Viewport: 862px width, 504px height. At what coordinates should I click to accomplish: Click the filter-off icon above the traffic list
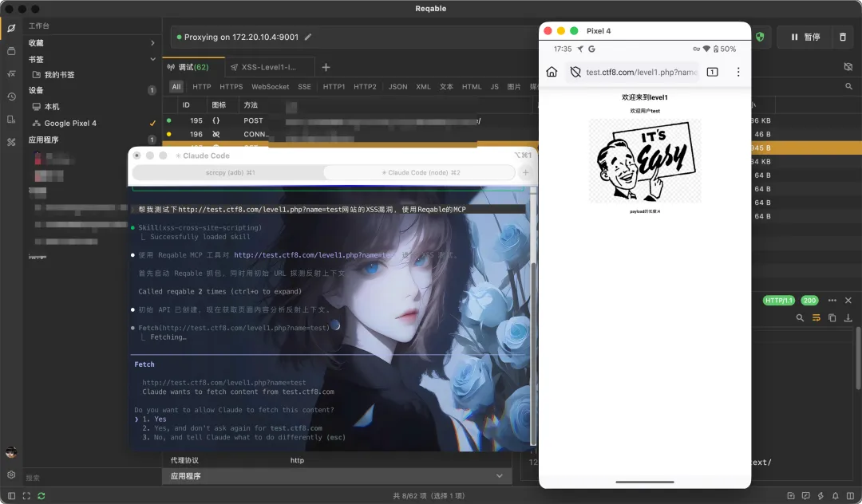click(848, 66)
